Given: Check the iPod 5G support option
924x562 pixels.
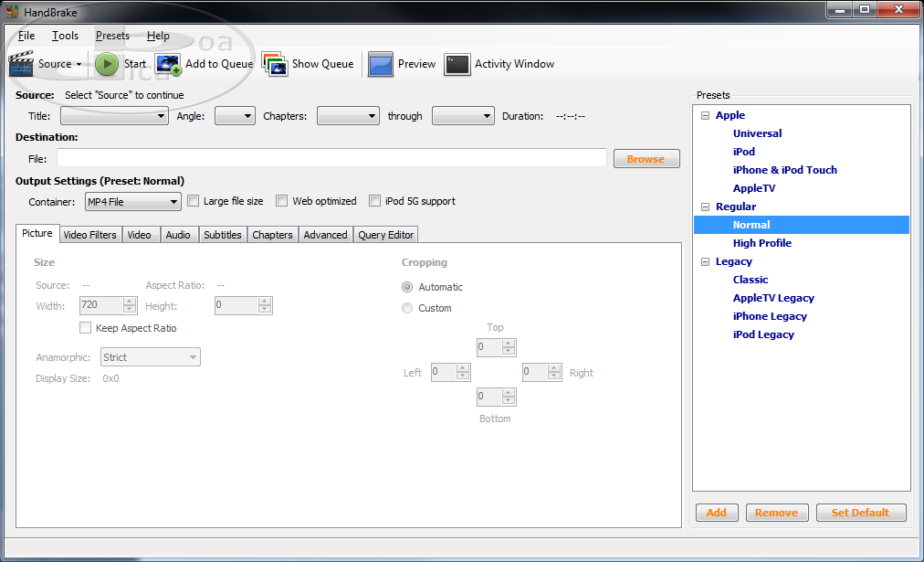Looking at the screenshot, I should (374, 201).
